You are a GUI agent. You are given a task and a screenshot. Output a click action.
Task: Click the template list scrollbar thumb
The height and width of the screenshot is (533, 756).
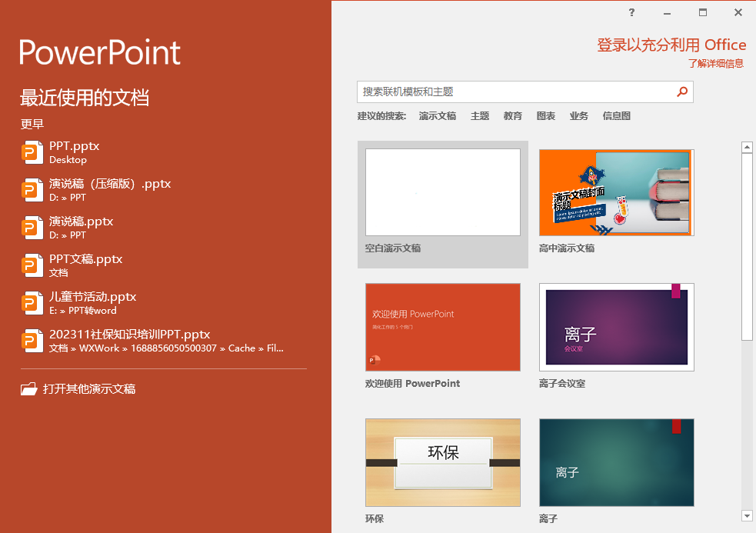(747, 247)
